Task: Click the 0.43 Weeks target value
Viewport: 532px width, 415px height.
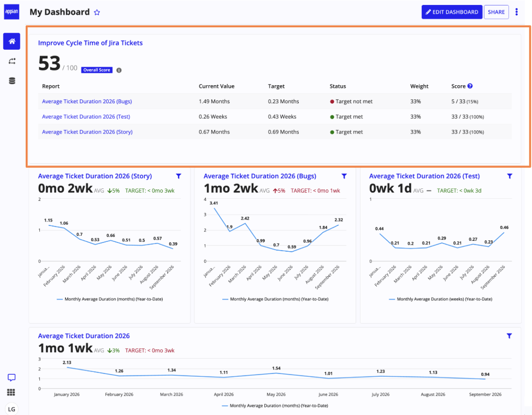Action: click(x=282, y=116)
